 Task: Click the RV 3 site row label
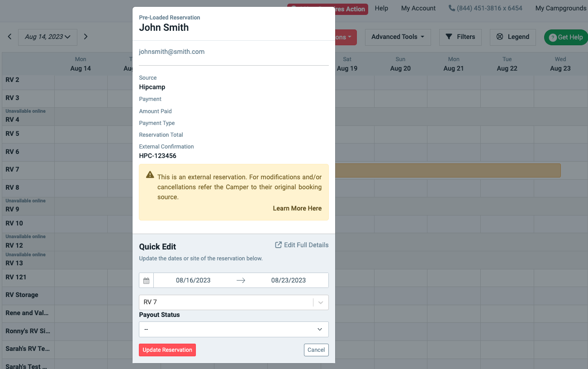click(12, 98)
